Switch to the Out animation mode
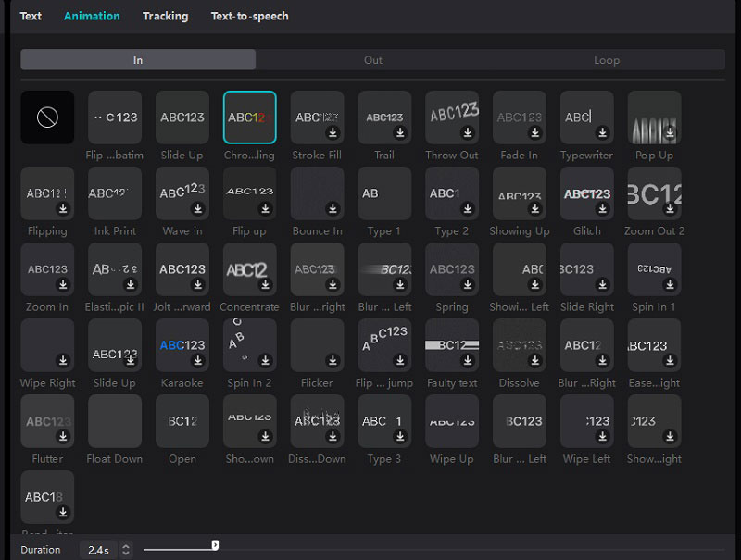 (x=373, y=60)
